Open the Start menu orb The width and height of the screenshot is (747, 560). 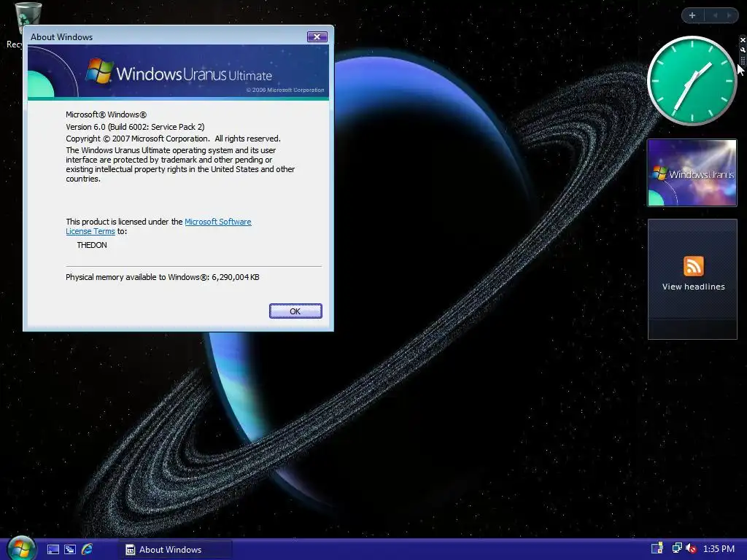pyautogui.click(x=22, y=548)
